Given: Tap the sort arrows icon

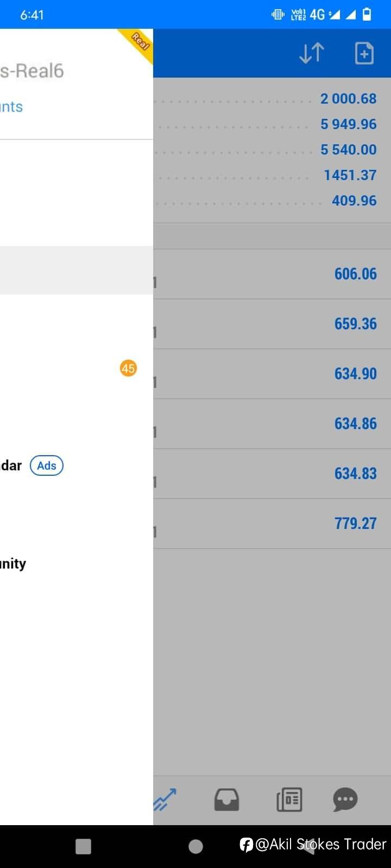Looking at the screenshot, I should tap(312, 53).
